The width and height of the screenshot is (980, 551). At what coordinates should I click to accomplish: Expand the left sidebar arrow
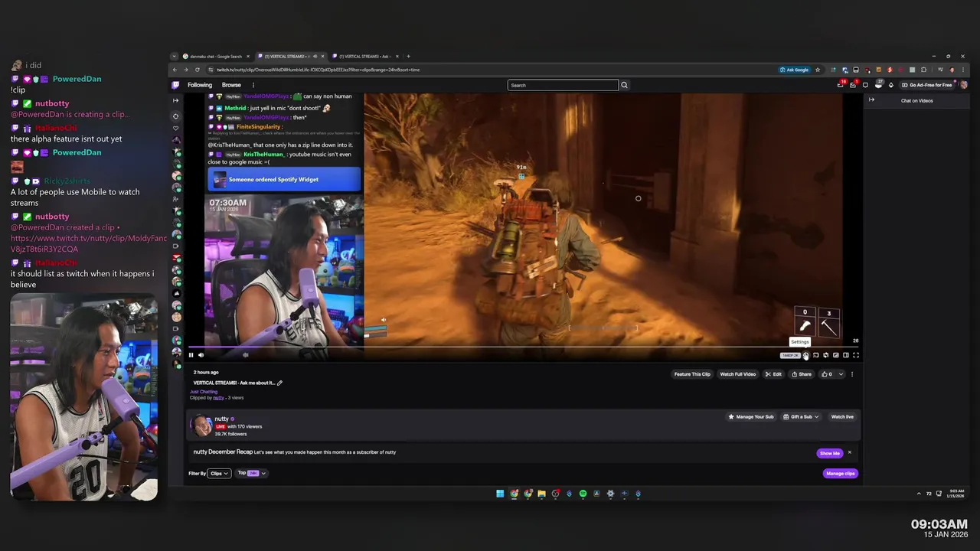(x=175, y=100)
